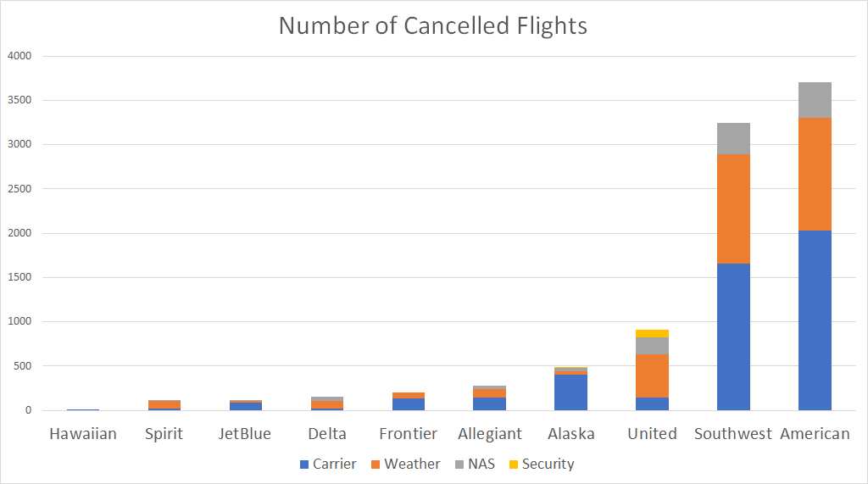868x484 pixels.
Task: Select Alaska's blue Carrier bar segment
Action: coord(570,392)
